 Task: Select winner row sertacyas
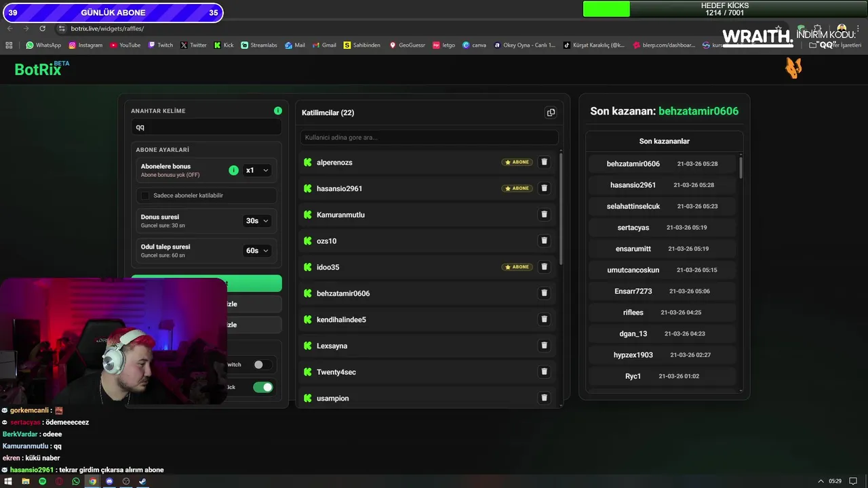click(x=662, y=228)
